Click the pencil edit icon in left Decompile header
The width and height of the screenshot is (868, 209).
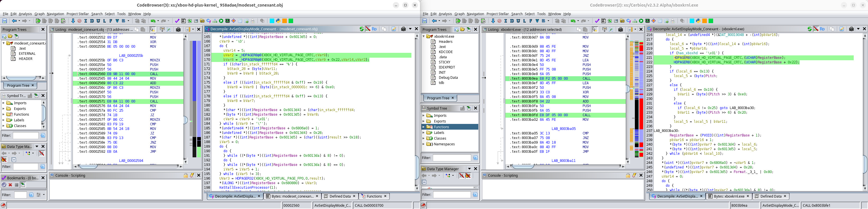click(x=393, y=29)
